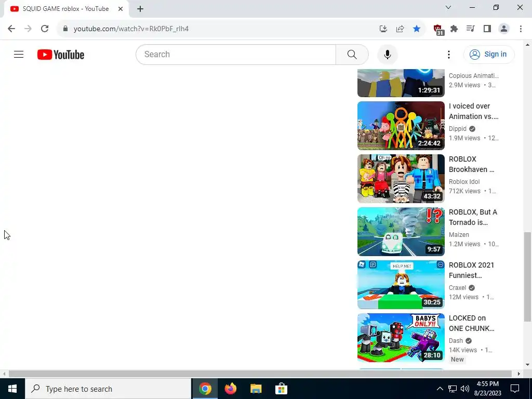
Task: Visit the Craxel channel
Action: tap(457, 287)
